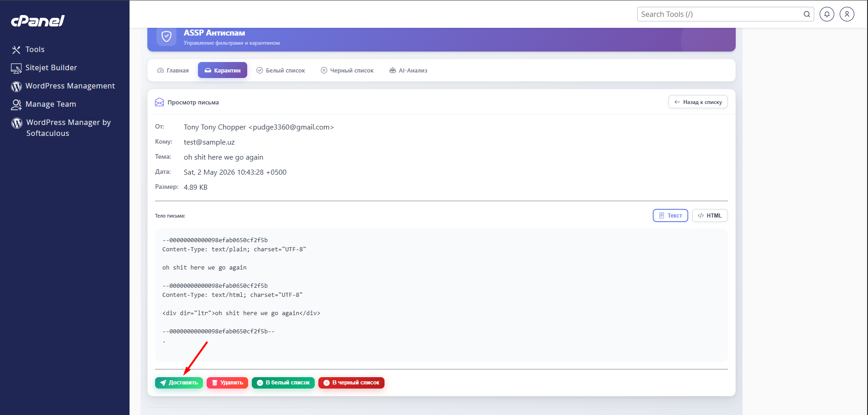Click Назад к списку button

(x=698, y=102)
